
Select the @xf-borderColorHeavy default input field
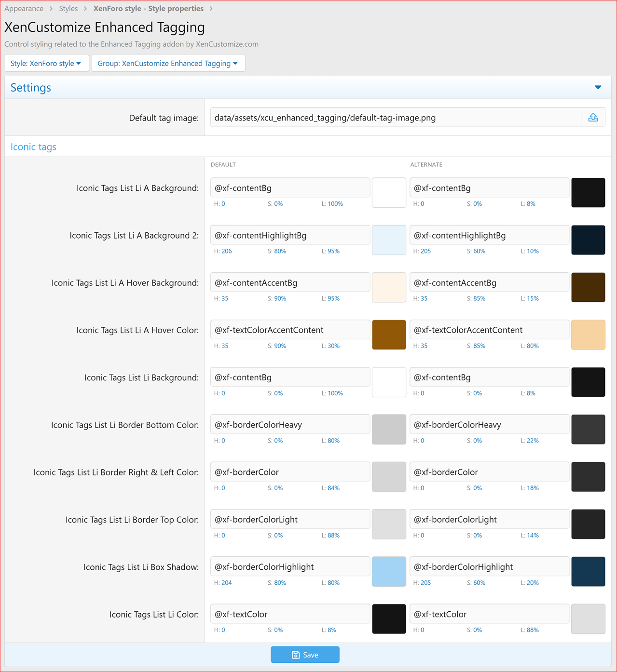[290, 424]
